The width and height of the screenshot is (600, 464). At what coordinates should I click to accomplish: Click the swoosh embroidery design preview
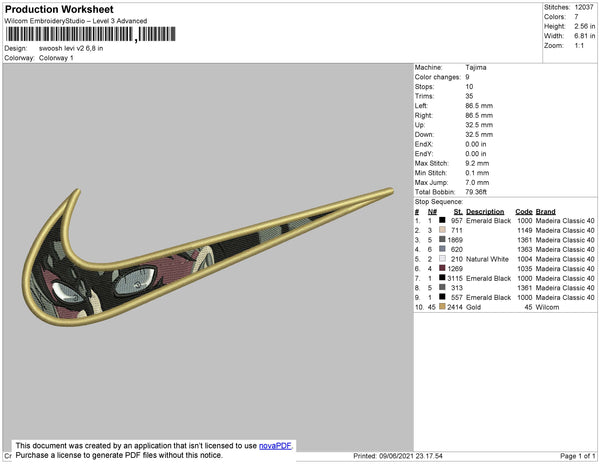[x=208, y=257]
